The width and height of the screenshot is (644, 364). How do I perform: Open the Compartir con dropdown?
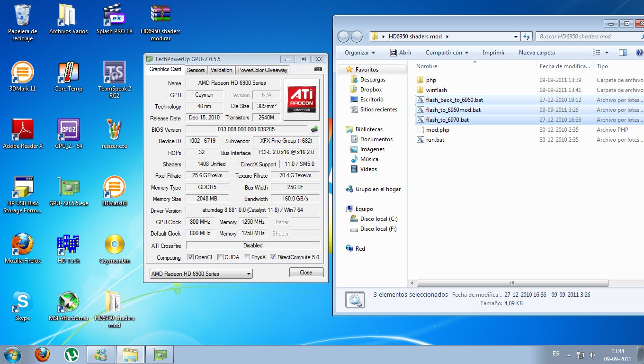click(447, 53)
